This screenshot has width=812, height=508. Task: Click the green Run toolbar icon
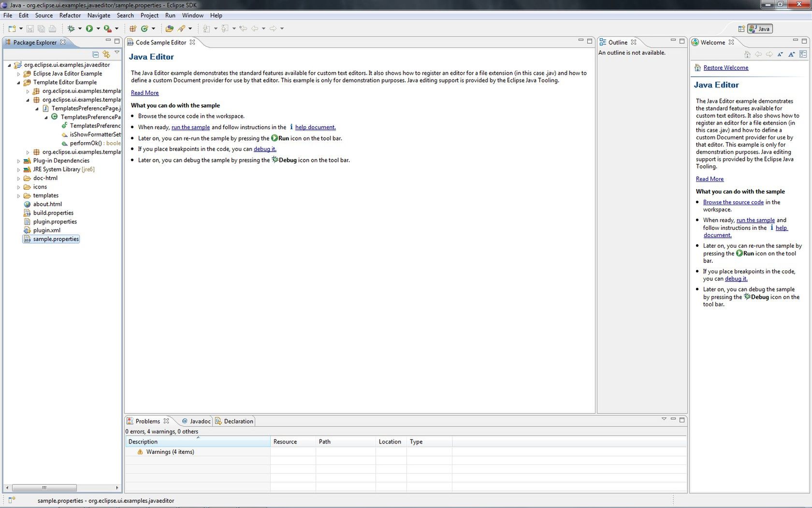(89, 29)
